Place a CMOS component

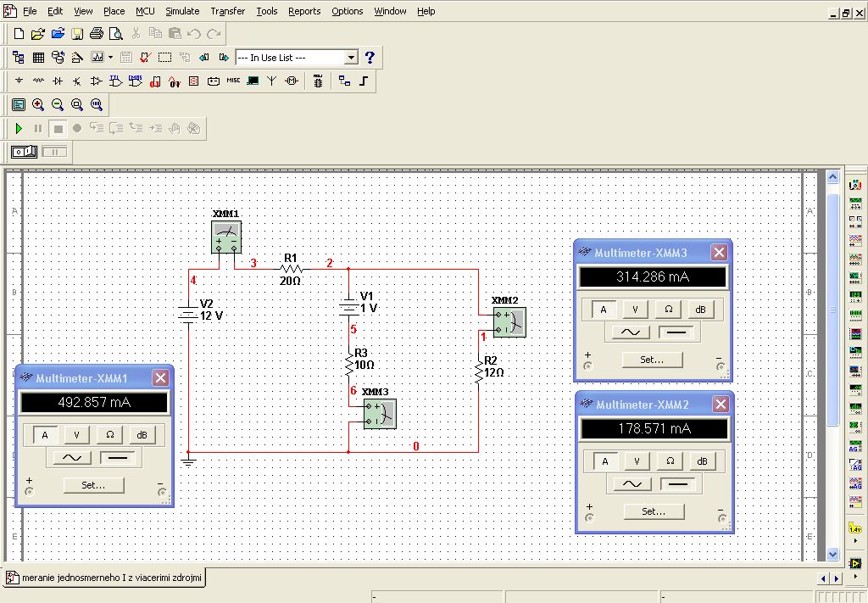click(x=135, y=81)
